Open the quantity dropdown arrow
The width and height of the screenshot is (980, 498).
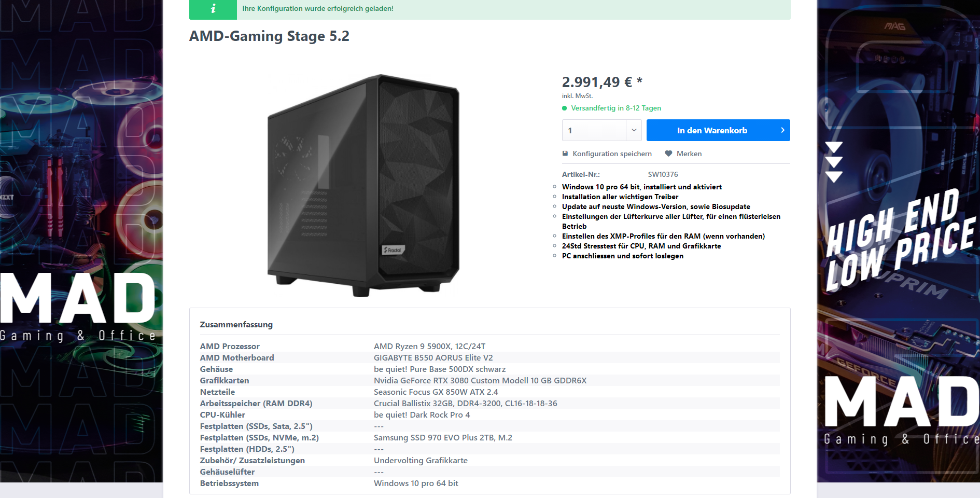[x=634, y=130]
